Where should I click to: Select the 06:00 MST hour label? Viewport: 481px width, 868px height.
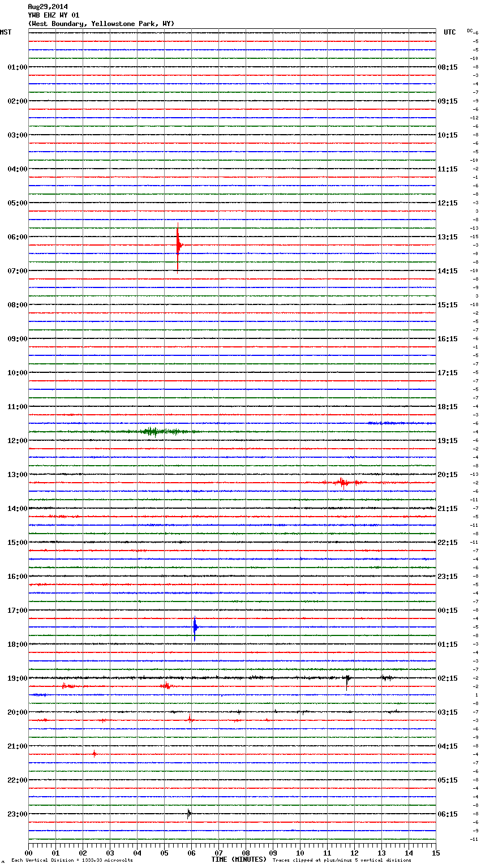pos(18,237)
